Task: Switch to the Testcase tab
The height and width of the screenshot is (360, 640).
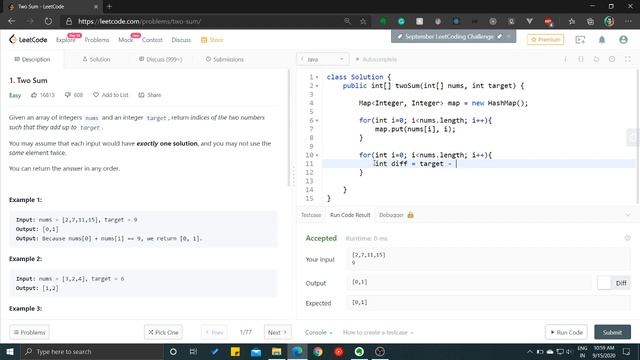Action: 311,215
